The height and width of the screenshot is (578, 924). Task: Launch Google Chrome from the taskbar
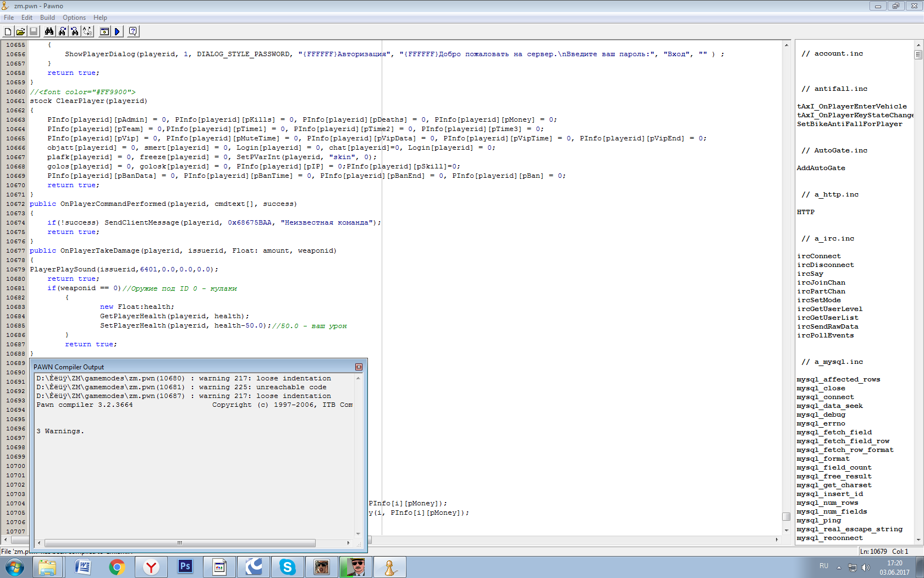pos(117,567)
